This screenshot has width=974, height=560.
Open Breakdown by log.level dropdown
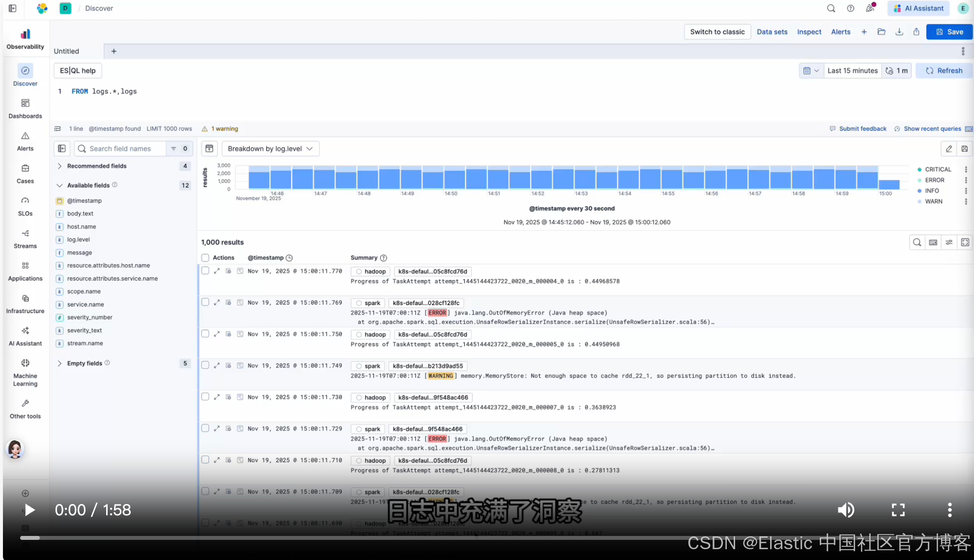[x=270, y=149]
